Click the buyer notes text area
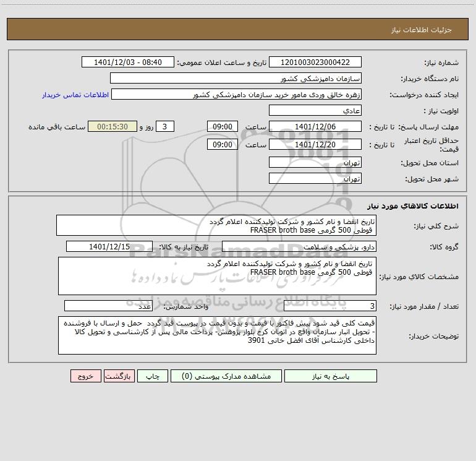This screenshot has width=476, height=461. pos(217,335)
